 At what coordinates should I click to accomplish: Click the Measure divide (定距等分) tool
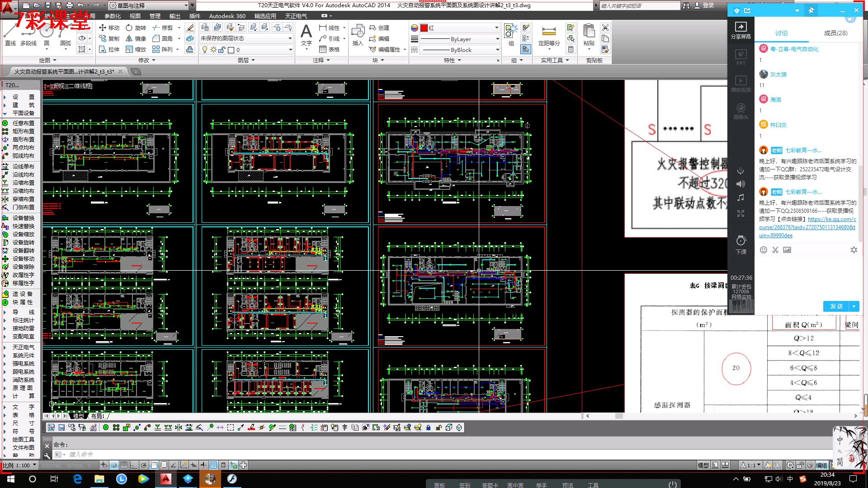pos(549,35)
